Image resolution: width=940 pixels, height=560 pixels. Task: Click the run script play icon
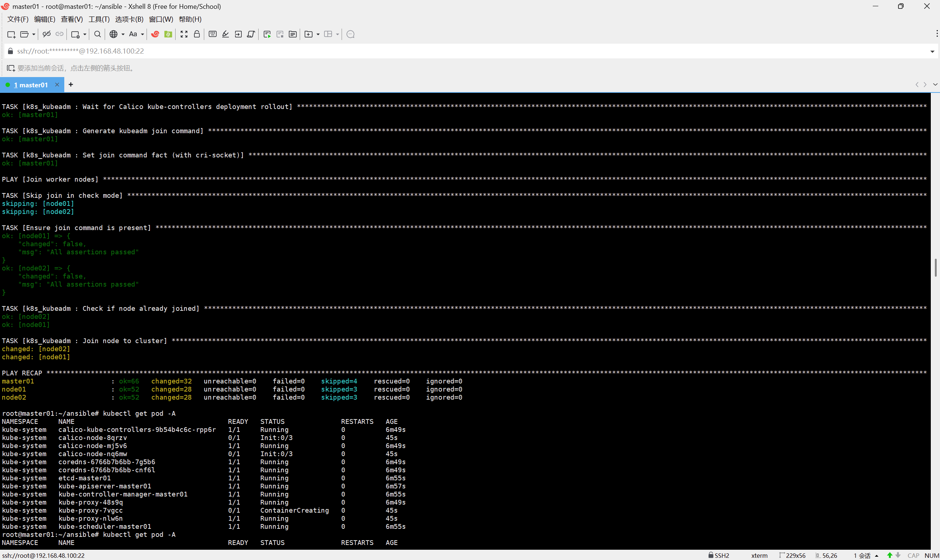pyautogui.click(x=267, y=34)
